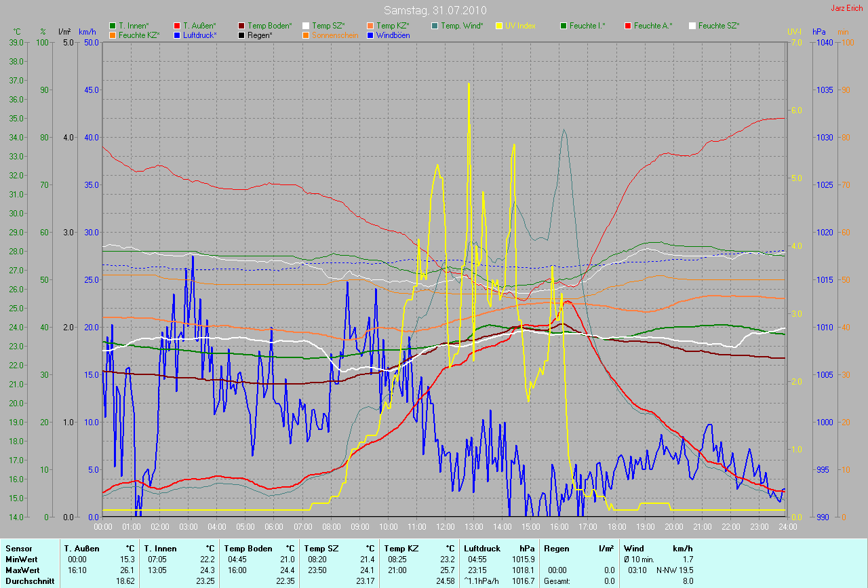
Task: Click the teal Temp. Wind legend marker
Action: point(435,26)
